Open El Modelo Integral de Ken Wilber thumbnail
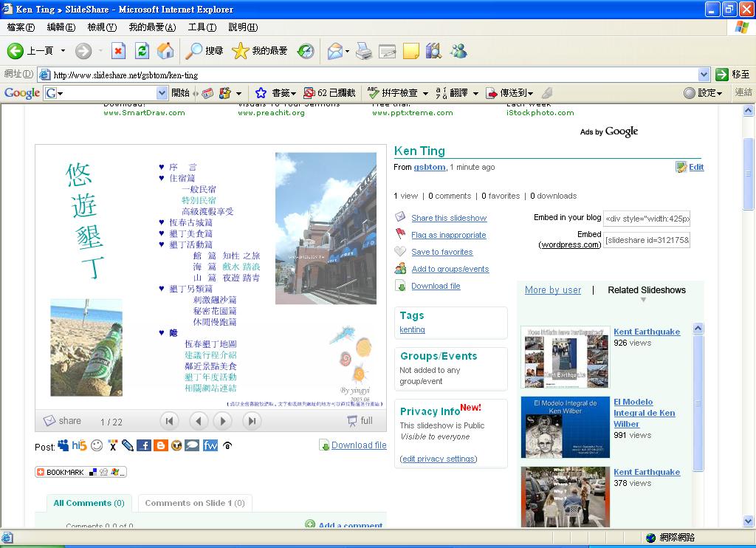This screenshot has height=548, width=756. click(565, 428)
